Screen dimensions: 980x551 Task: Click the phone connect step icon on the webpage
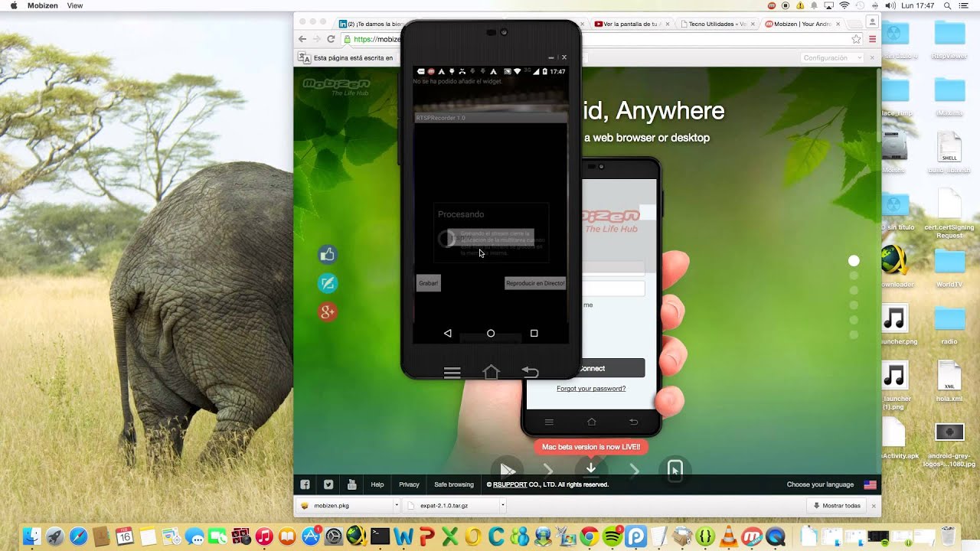(x=675, y=469)
